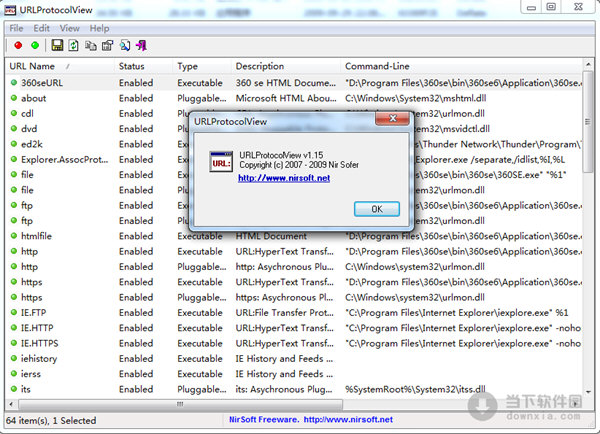Viewport: 600px width, 434px height.
Task: Click the Save Selected Items floppy icon
Action: tap(57, 46)
